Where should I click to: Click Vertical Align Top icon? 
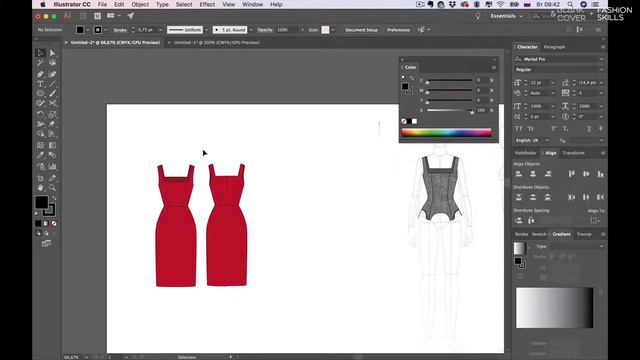[571, 174]
